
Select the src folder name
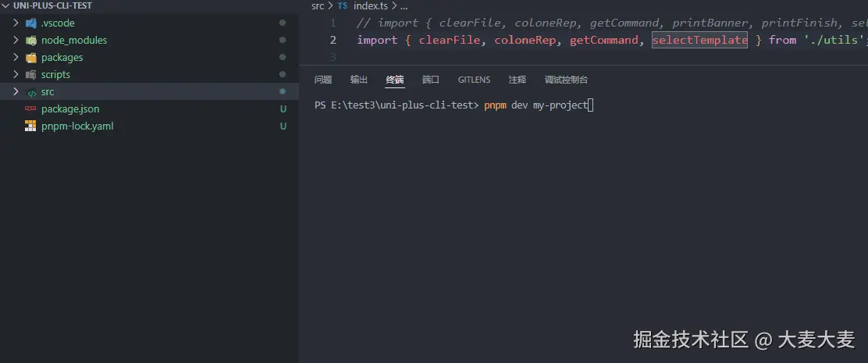(48, 92)
